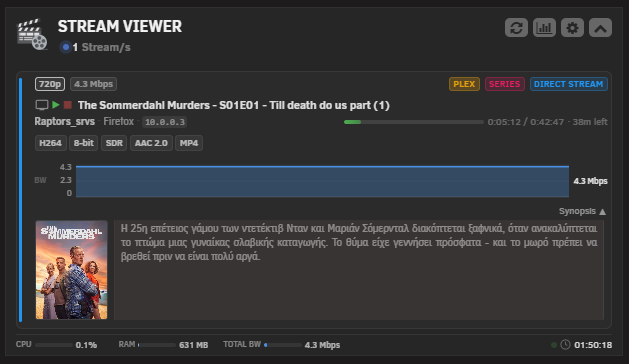Click the 38m left remaining text
629x364 pixels.
(x=590, y=122)
